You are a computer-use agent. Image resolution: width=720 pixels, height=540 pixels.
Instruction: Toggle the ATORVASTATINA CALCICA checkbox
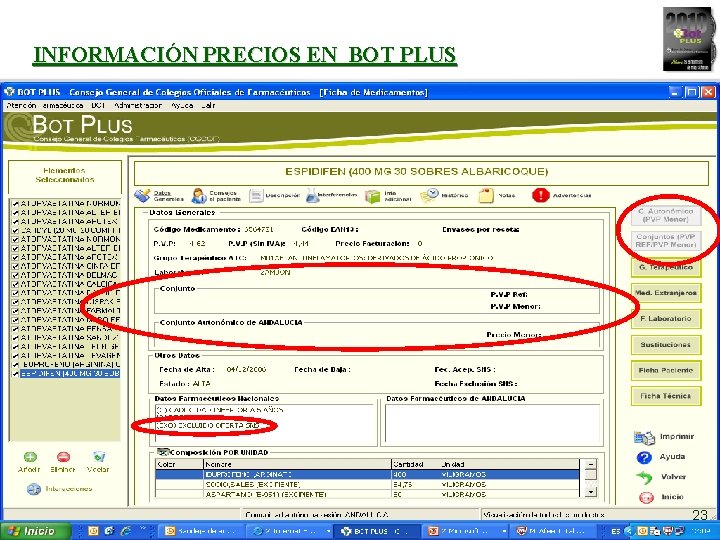click(15, 284)
